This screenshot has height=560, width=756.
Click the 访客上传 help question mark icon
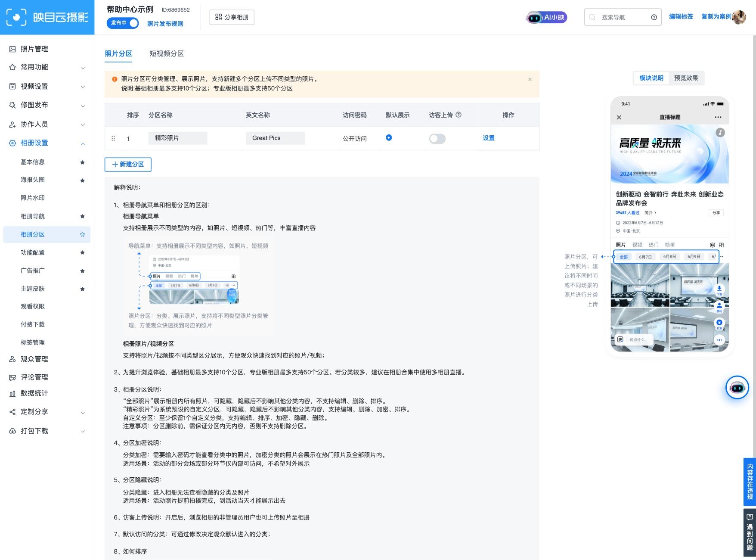point(459,115)
